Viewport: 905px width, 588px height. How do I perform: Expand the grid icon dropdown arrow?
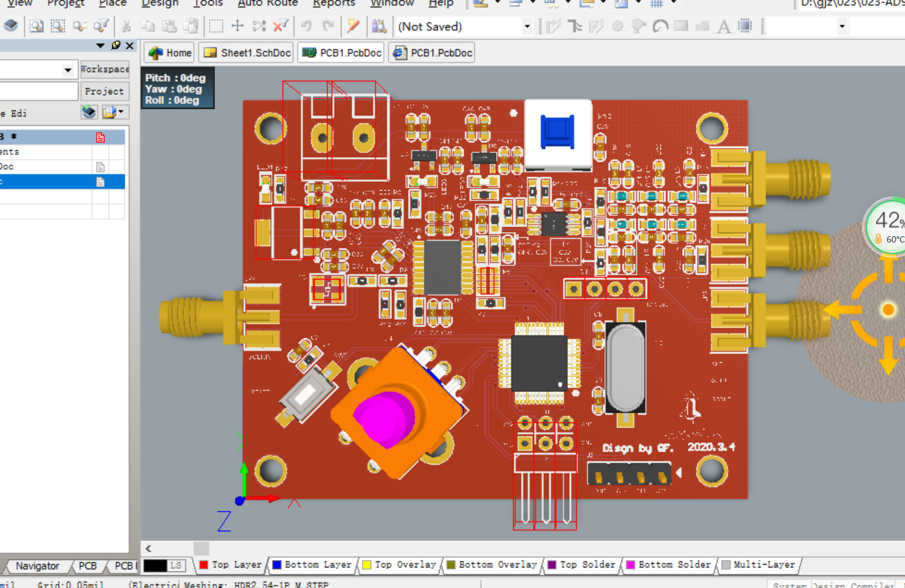[674, 3]
